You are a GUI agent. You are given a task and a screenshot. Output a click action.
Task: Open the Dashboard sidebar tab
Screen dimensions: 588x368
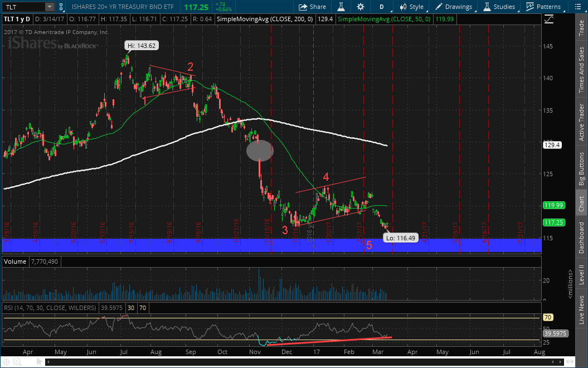(581, 238)
